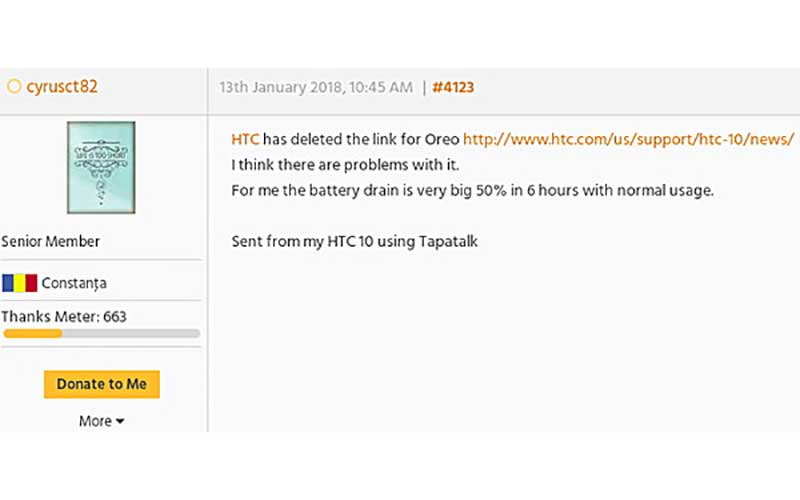
Task: Click the online status circle beside cyrusct82
Action: (14, 87)
